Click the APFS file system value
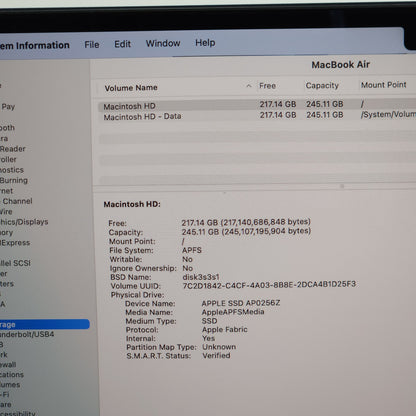This screenshot has width=416, height=416. (x=192, y=250)
